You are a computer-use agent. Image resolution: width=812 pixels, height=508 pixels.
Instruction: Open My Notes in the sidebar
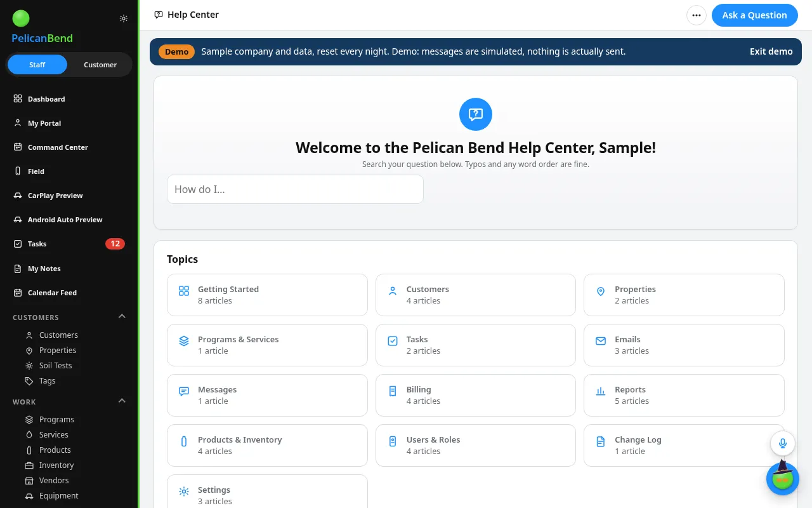click(69, 269)
